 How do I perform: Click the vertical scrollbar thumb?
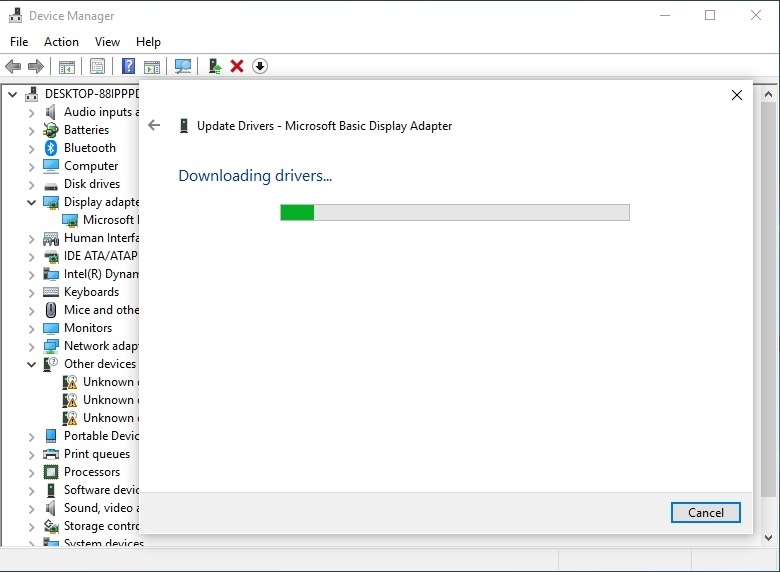point(768,298)
